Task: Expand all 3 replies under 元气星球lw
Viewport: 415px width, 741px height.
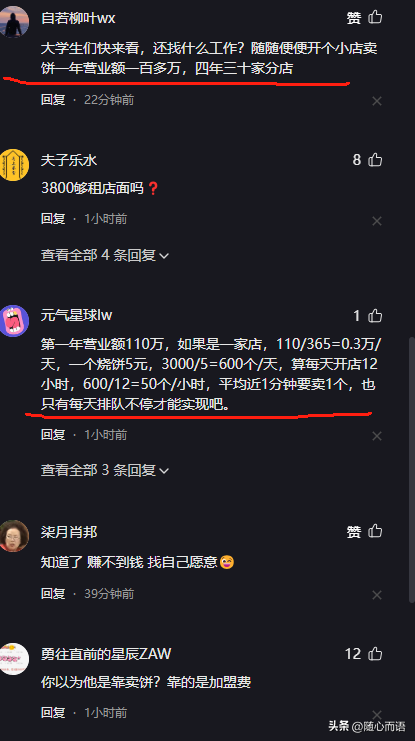Action: pyautogui.click(x=105, y=470)
